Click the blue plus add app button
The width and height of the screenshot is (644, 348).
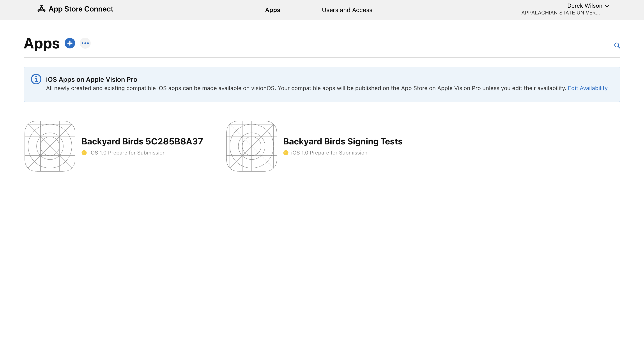point(70,43)
